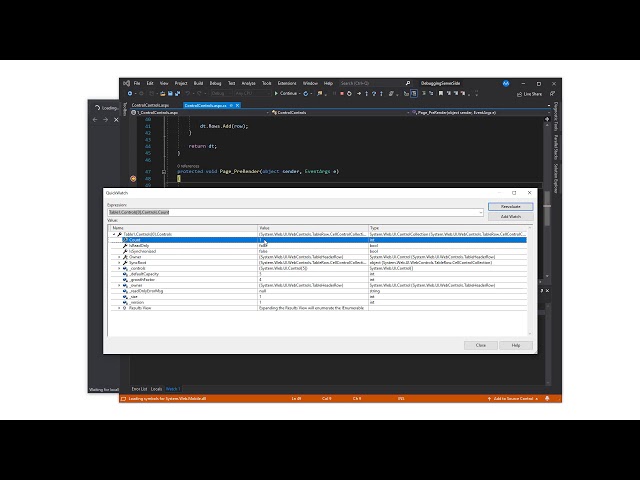Image resolution: width=640 pixels, height=480 pixels.
Task: Close the QuickWatch dialog with Close button
Action: [481, 344]
